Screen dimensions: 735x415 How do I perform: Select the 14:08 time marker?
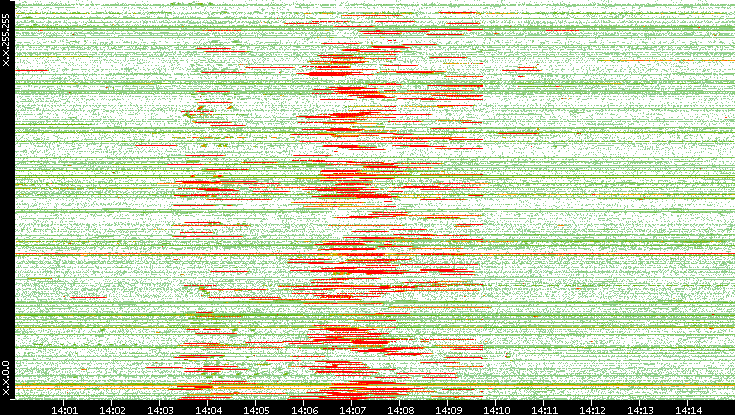(400, 408)
